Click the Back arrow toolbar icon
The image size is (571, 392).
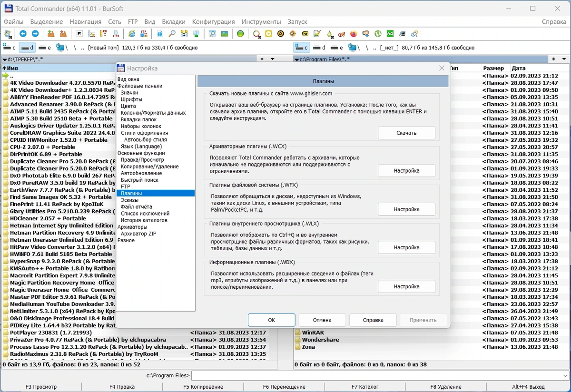[23, 34]
